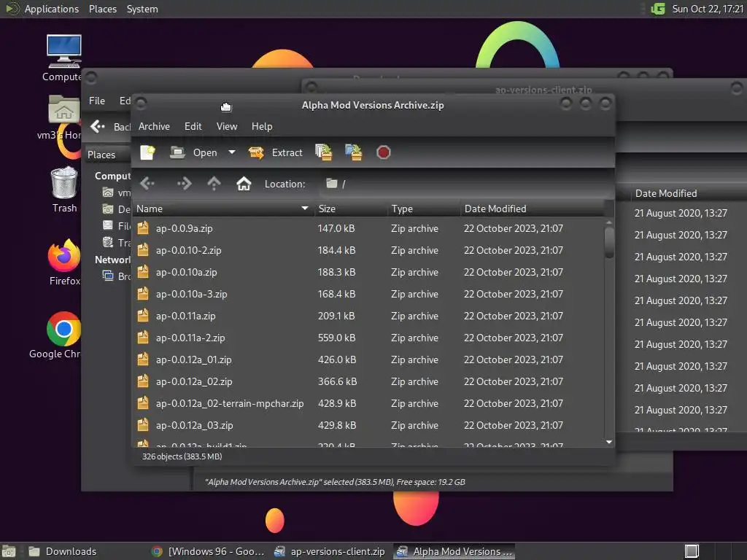Open the Home folder desktop icon

pyautogui.click(x=63, y=117)
